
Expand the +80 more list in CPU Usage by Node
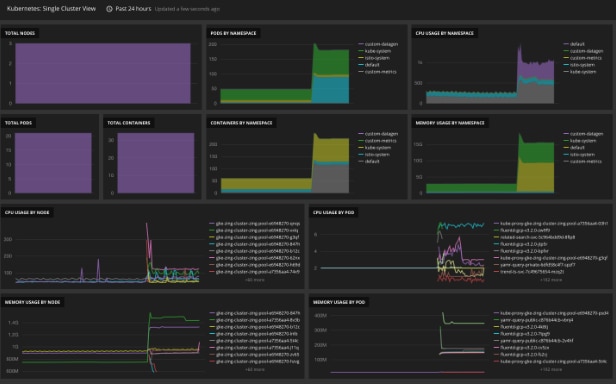(x=255, y=280)
